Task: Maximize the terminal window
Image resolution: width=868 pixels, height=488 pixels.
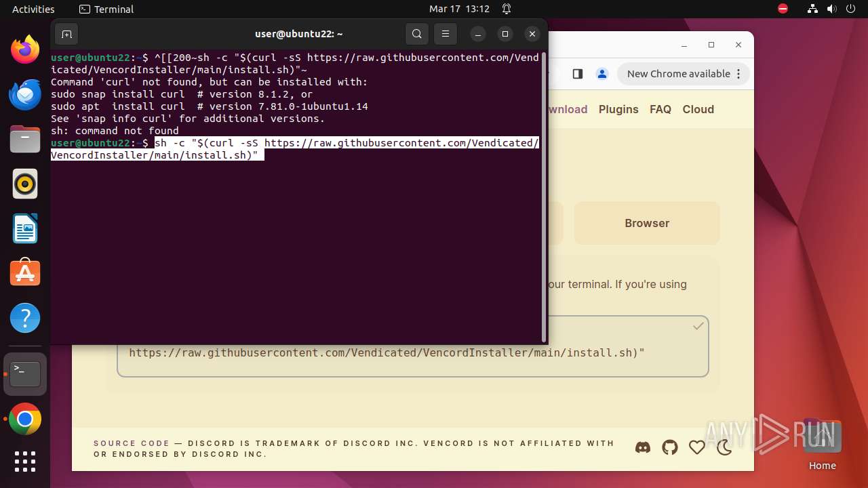Action: [x=505, y=34]
